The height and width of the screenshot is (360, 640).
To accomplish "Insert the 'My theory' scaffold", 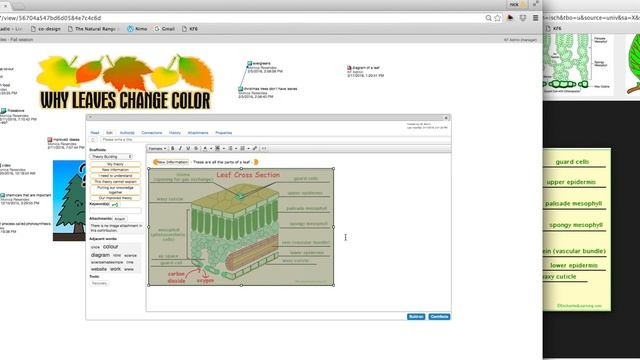I will (x=116, y=164).
